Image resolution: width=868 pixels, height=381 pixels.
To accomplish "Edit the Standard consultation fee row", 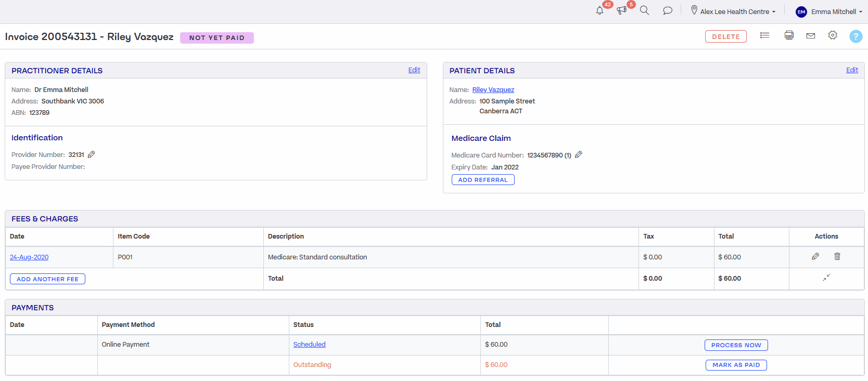I will pos(815,256).
